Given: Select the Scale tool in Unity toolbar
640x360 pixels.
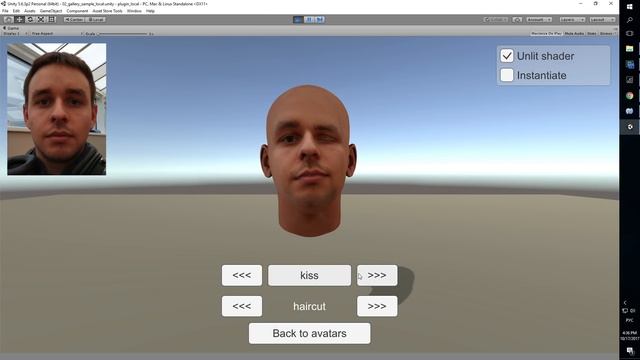Looking at the screenshot, I should [x=41, y=20].
